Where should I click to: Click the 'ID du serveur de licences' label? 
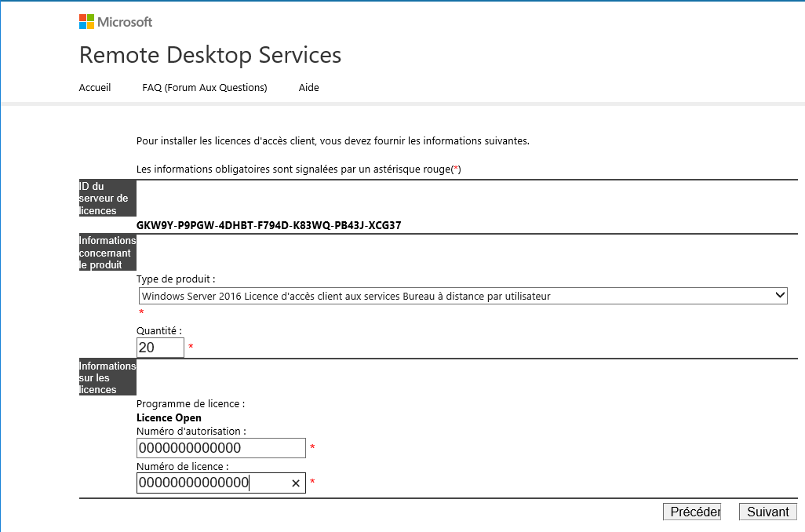(x=107, y=199)
